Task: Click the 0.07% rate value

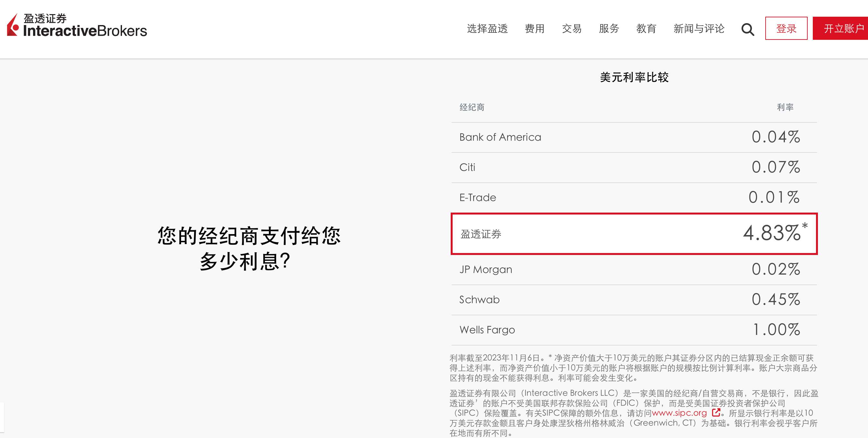Action: 776,167
